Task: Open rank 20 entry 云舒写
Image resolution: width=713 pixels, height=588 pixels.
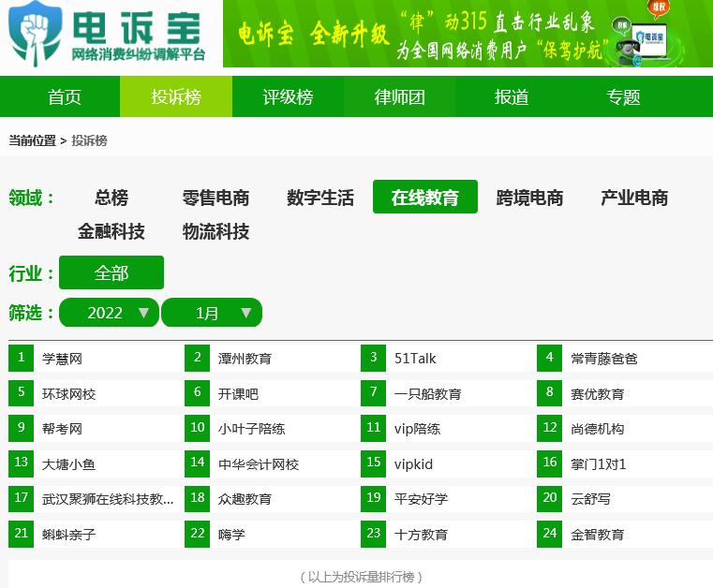Action: pos(590,499)
